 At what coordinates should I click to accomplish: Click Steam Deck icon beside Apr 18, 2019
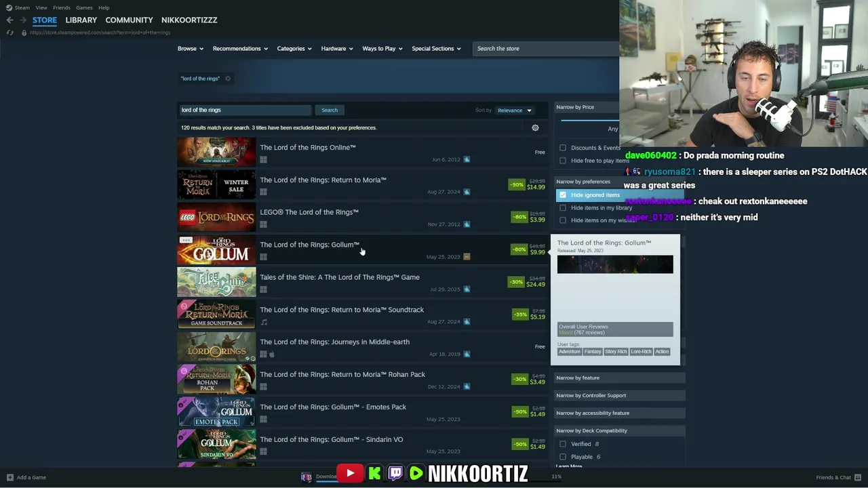click(x=467, y=354)
